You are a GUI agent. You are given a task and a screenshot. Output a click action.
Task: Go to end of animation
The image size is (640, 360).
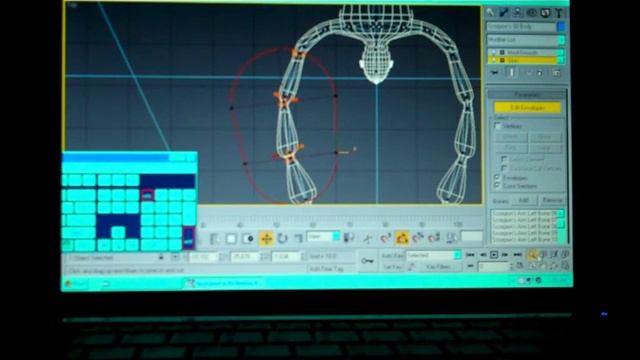tap(518, 255)
